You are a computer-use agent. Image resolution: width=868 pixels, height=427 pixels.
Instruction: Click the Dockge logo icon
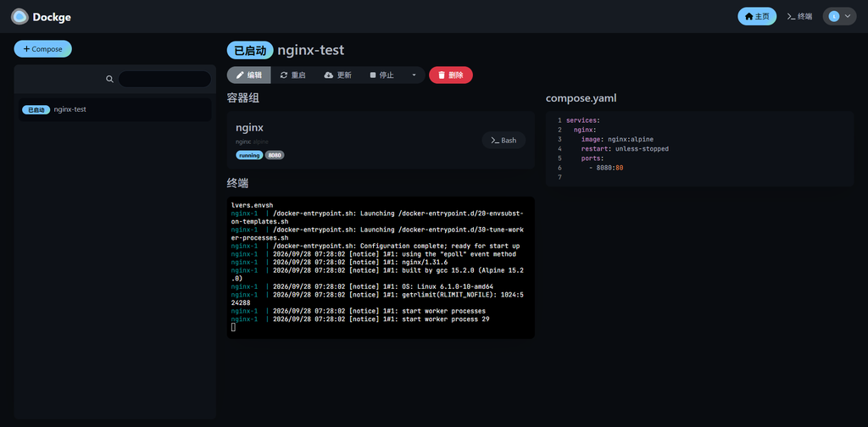coord(20,17)
